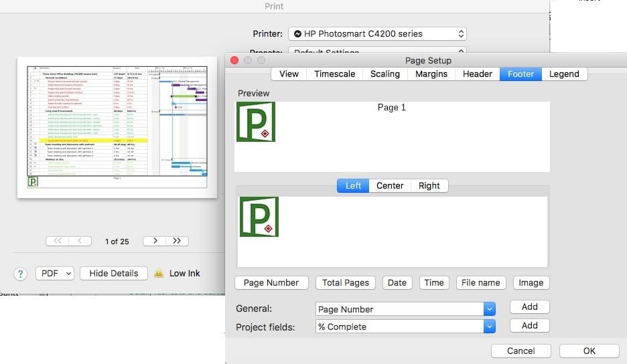Click the help question mark icon
Image resolution: width=627 pixels, height=364 pixels.
[x=20, y=274]
